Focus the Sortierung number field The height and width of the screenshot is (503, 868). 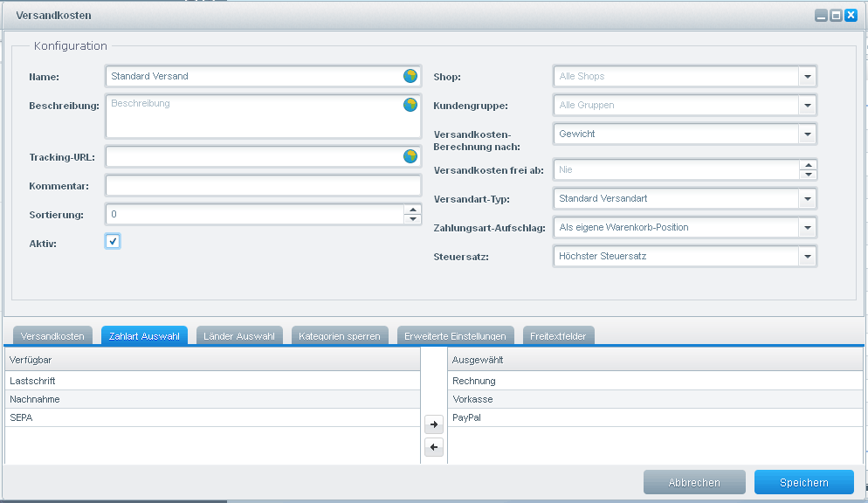[255, 214]
